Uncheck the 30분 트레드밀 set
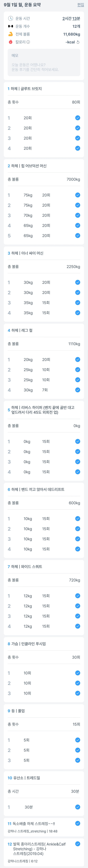Viewport: 88px width, 868px height. click(78, 798)
